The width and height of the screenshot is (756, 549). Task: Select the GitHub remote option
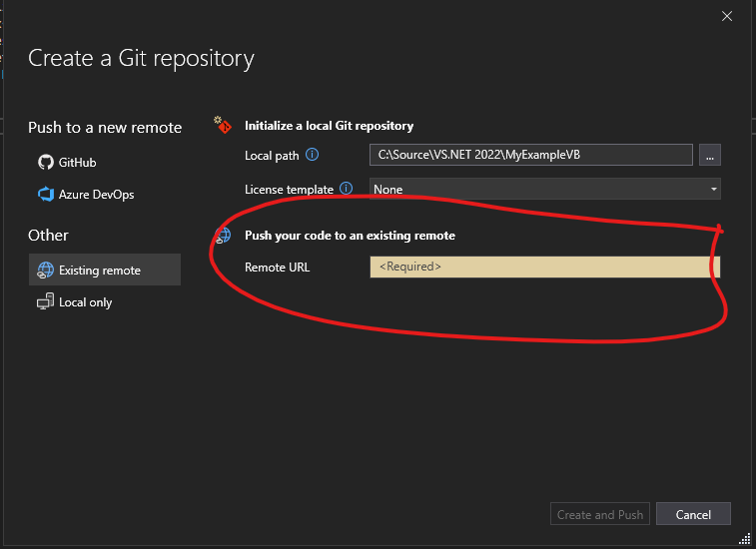(x=77, y=162)
